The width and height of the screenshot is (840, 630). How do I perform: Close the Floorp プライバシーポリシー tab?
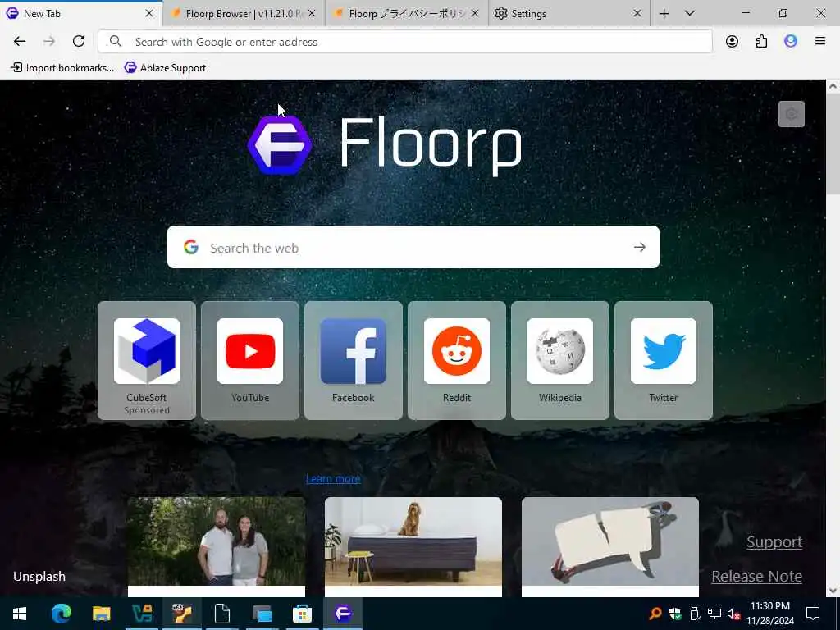(475, 13)
